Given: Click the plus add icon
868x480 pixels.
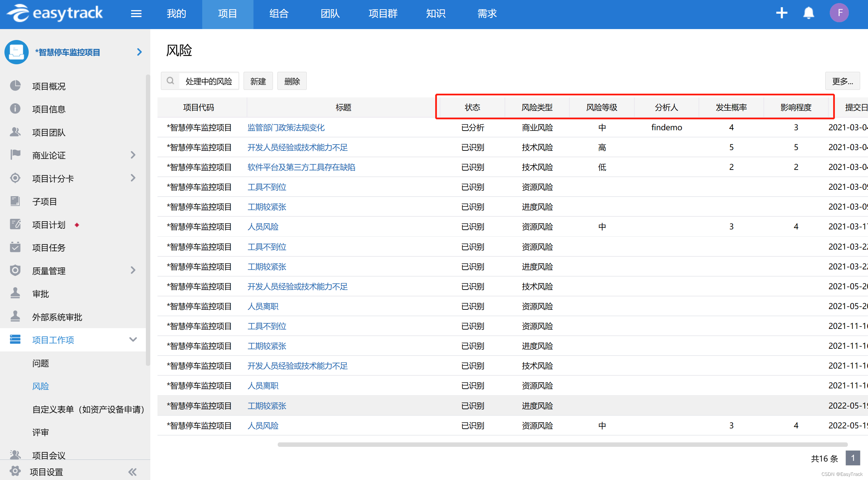Looking at the screenshot, I should click(782, 13).
